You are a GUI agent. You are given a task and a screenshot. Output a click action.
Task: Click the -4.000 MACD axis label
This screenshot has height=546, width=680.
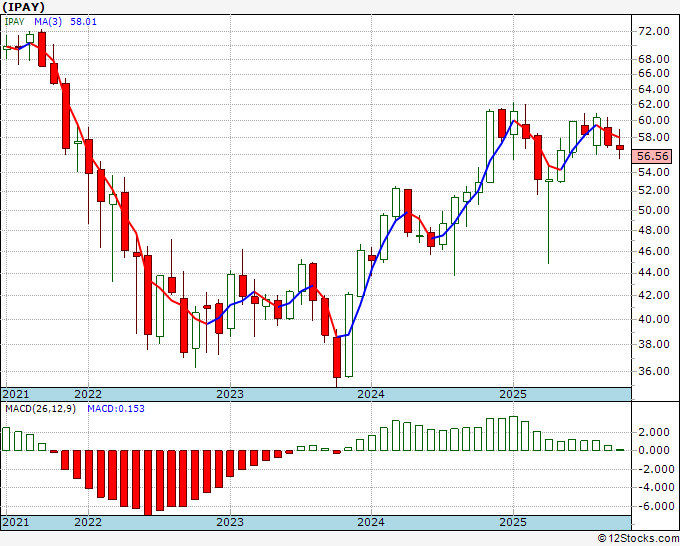[654, 487]
